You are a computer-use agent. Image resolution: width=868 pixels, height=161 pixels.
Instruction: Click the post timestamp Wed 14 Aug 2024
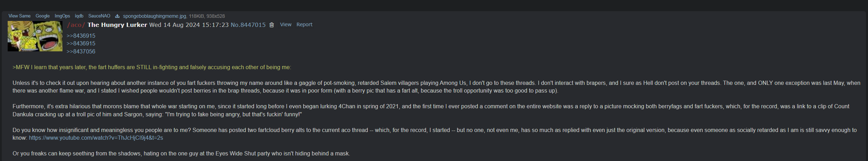point(189,25)
